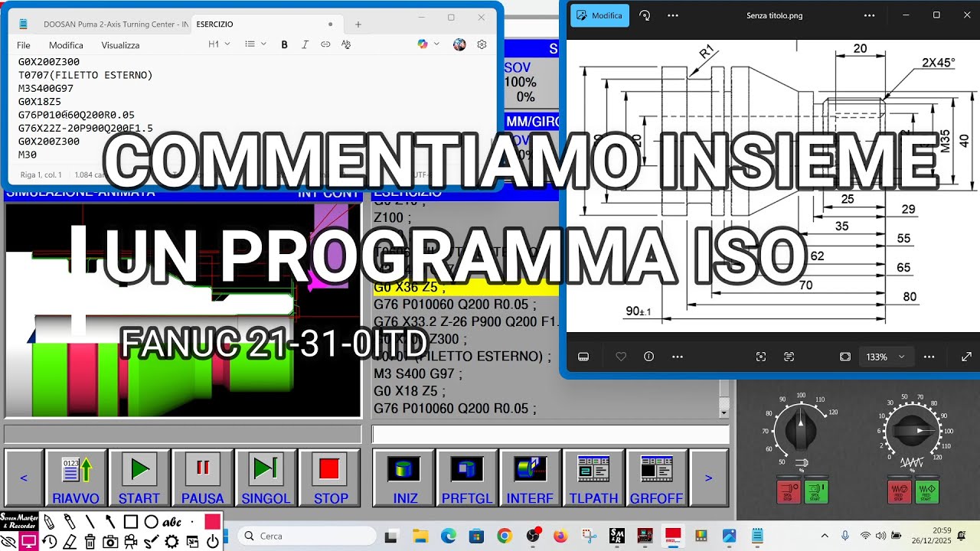Image resolution: width=980 pixels, height=551 pixels.
Task: Choose the dot pen size in Screen Marker
Action: click(192, 522)
